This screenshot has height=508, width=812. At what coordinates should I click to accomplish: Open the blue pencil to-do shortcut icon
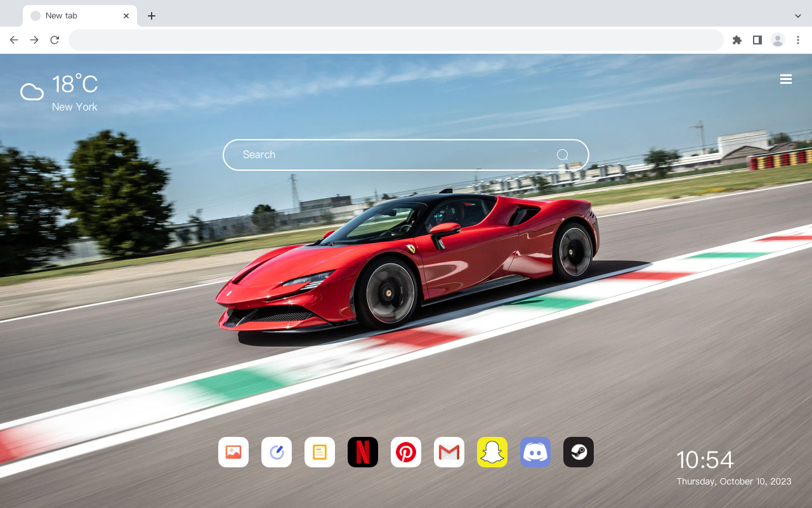(x=277, y=452)
